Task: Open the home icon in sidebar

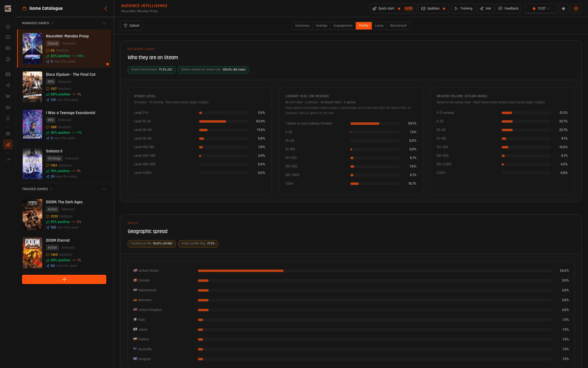Action: pos(8,26)
